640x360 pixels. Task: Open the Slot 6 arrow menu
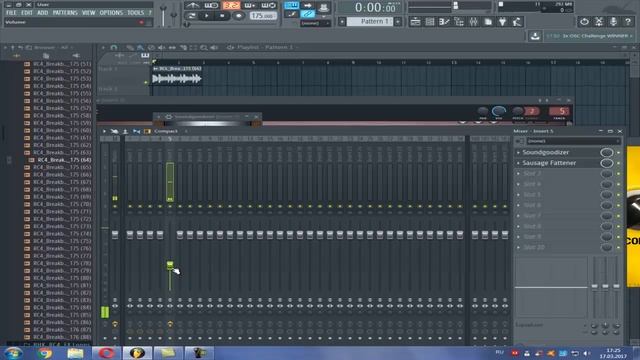[518, 205]
